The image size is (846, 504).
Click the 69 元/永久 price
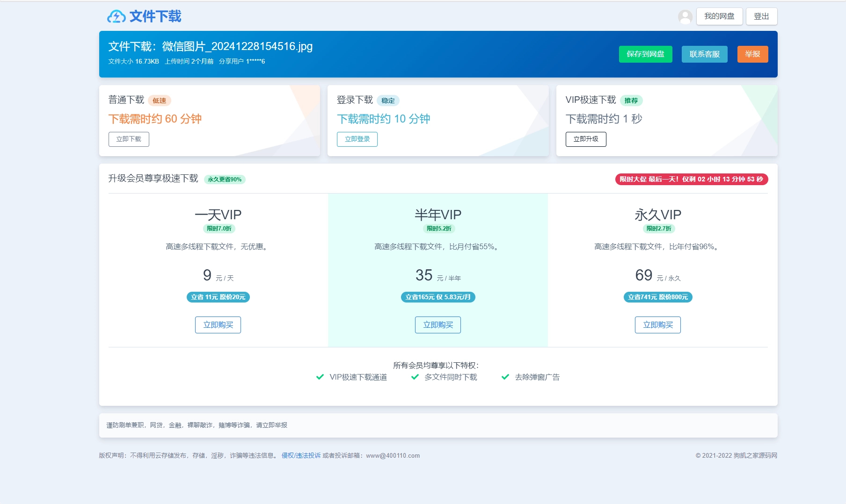click(658, 275)
